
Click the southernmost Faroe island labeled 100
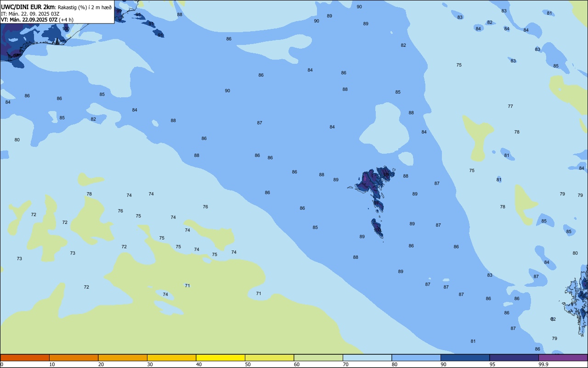pyautogui.click(x=377, y=228)
